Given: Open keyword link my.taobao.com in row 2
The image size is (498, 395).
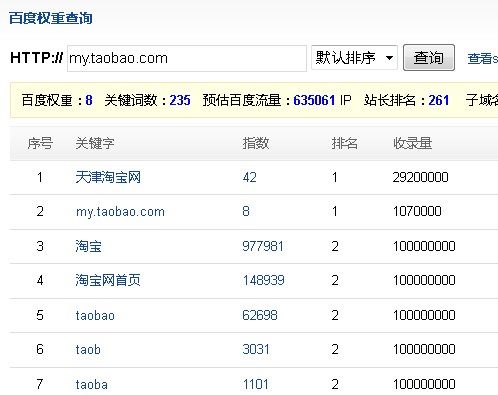Looking at the screenshot, I should pos(120,212).
